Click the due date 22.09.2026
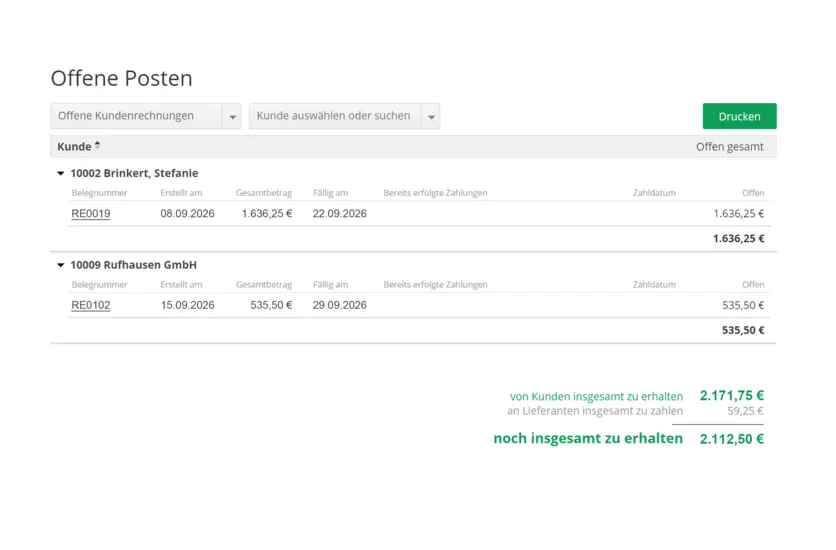836x550 pixels. click(339, 214)
